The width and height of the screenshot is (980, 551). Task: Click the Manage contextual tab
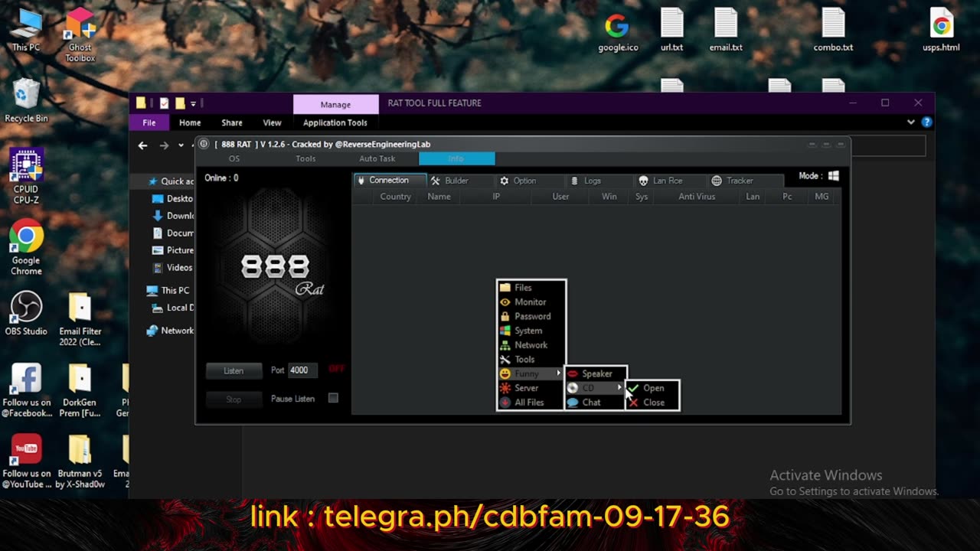[335, 104]
